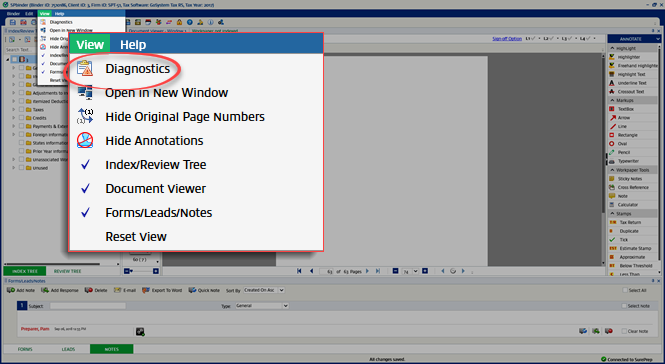Open the ANNOTATE panel dropdown arrow
Image resolution: width=665 pixels, height=364 pixels.
tap(657, 39)
